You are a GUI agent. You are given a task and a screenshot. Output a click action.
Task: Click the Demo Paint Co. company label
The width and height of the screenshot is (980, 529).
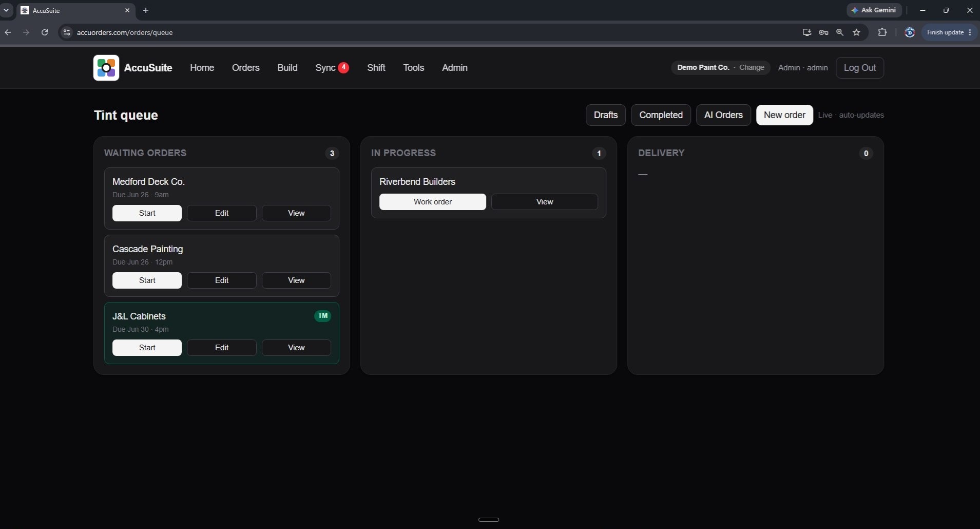click(703, 67)
